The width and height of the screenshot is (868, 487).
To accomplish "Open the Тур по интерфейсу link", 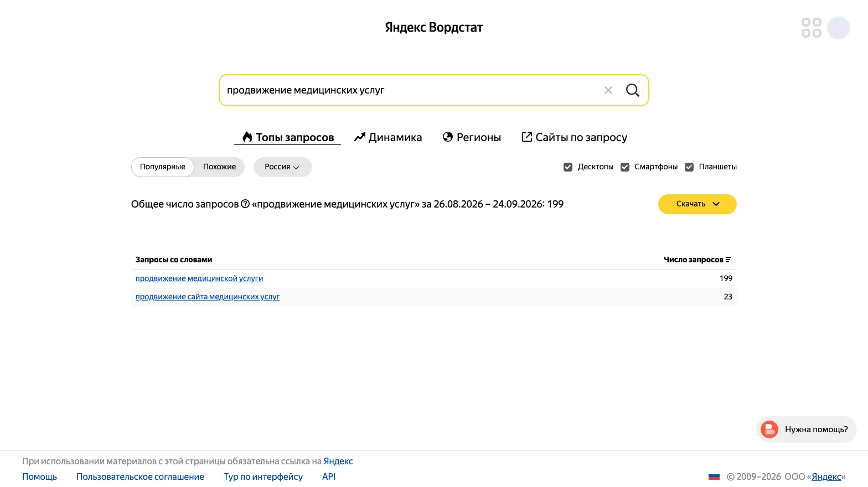I will (x=263, y=477).
